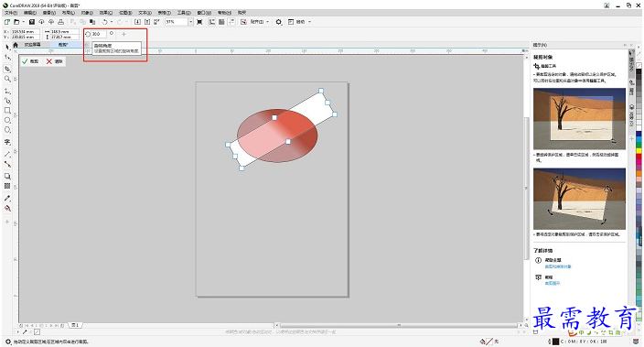Pick the blue swatch in color palette
644x347 pixels.
point(639,134)
